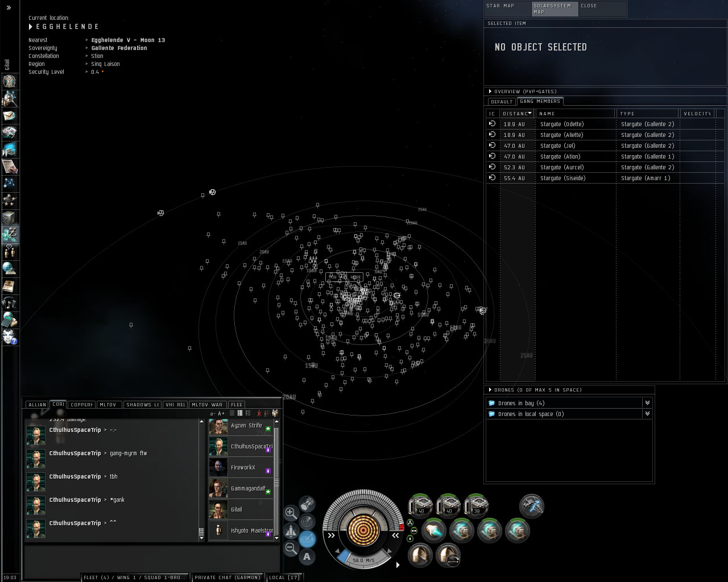The width and height of the screenshot is (728, 582).
Task: Open the Channels chat sidebar icon
Action: pos(10,252)
